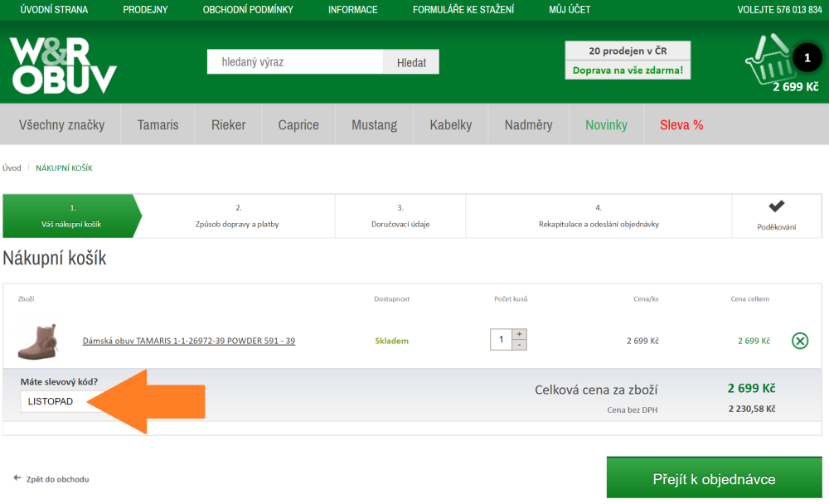Click the Tamaris boot thumbnail
This screenshot has width=829, height=504.
[39, 341]
